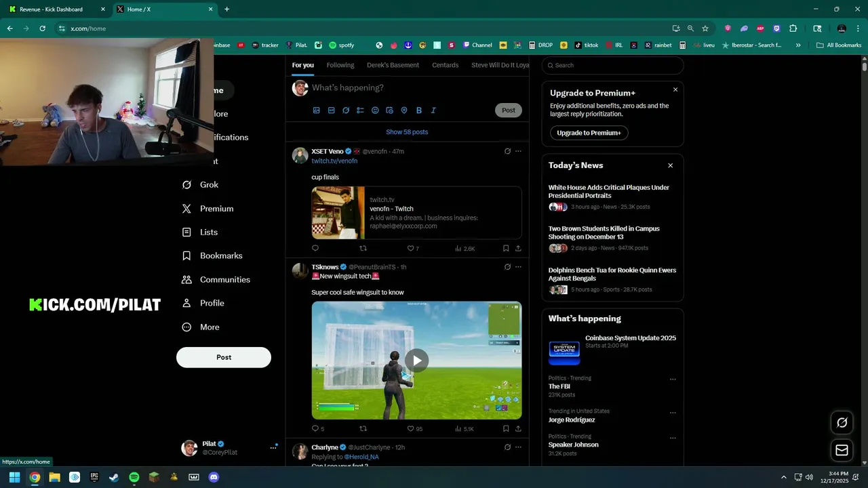Bookmark XSET Veno's cup finals post
The width and height of the screenshot is (868, 488).
pos(506,249)
